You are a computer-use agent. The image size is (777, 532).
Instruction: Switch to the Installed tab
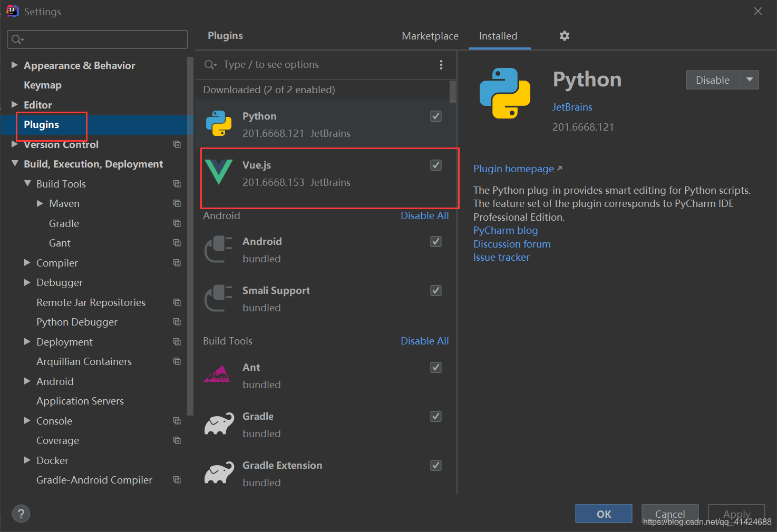[498, 36]
